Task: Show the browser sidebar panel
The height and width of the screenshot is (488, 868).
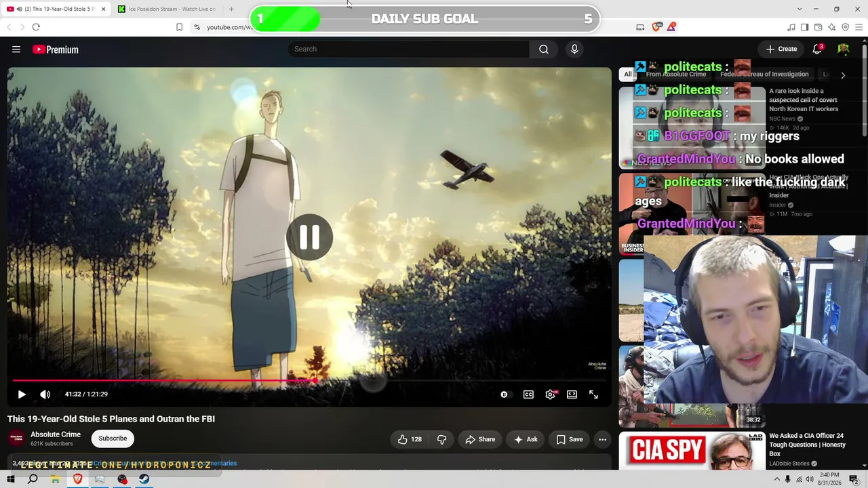Action: coord(805,27)
